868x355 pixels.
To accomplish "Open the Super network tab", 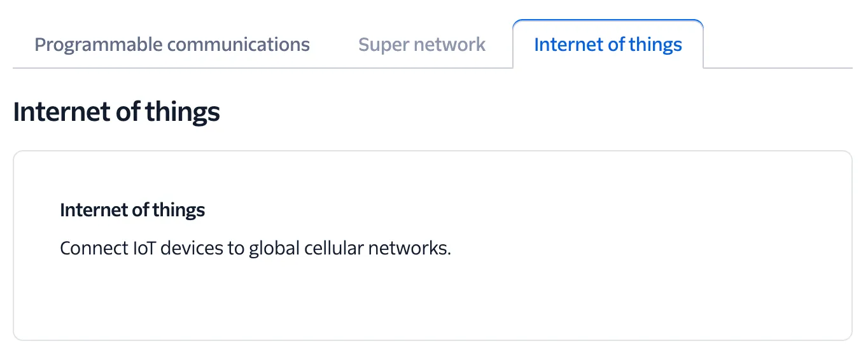I will click(422, 45).
